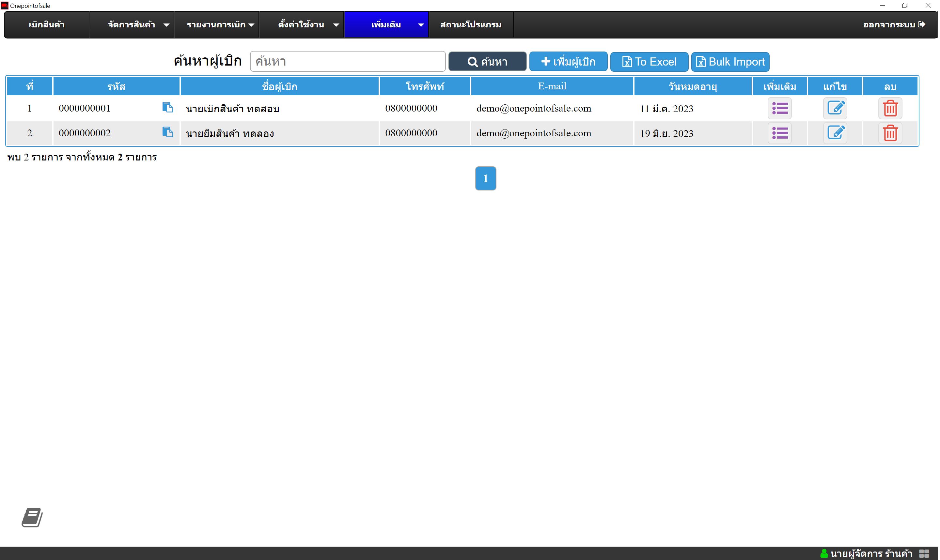
Task: Copy code 0000000002 with the clipboard icon
Action: click(168, 132)
